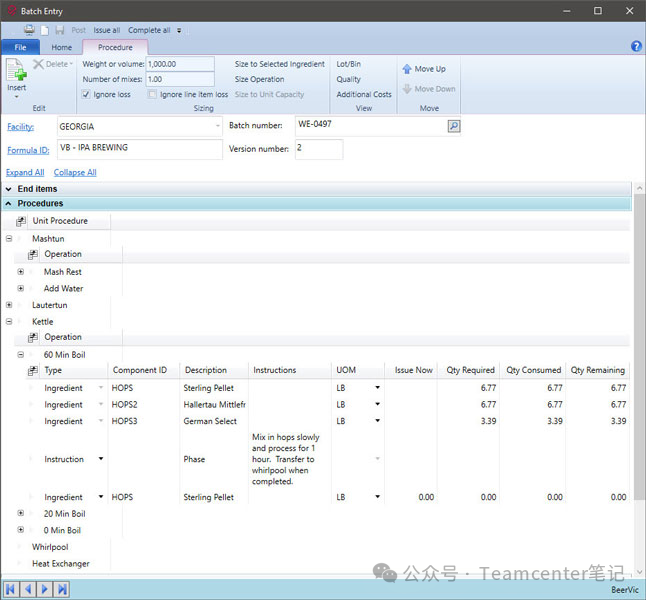Open the Facility GEORGIA dropdown
This screenshot has width=646, height=600.
(x=218, y=127)
